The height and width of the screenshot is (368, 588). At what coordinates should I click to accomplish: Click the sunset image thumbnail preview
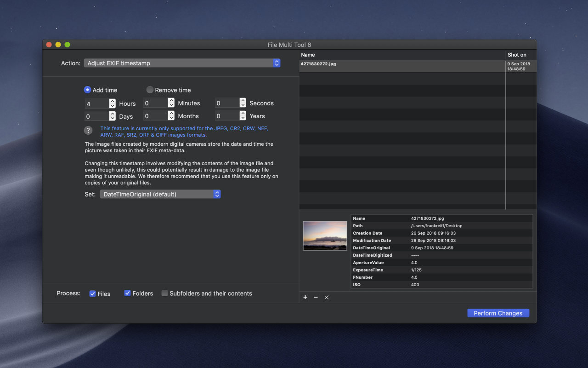(x=325, y=236)
